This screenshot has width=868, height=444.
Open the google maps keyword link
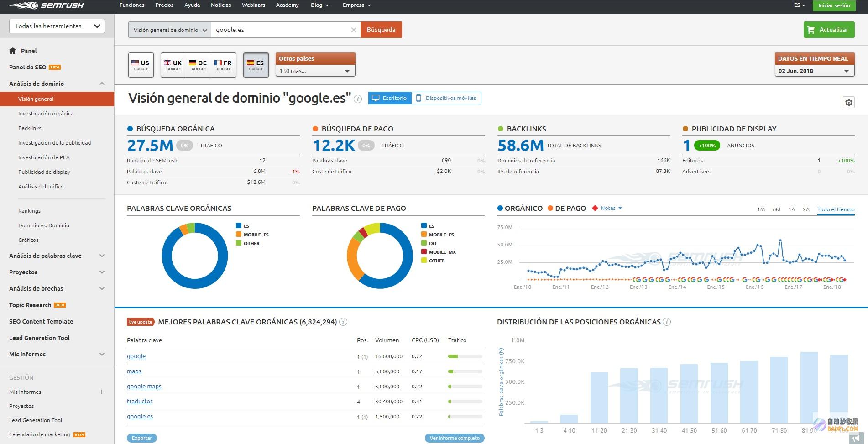(144, 387)
